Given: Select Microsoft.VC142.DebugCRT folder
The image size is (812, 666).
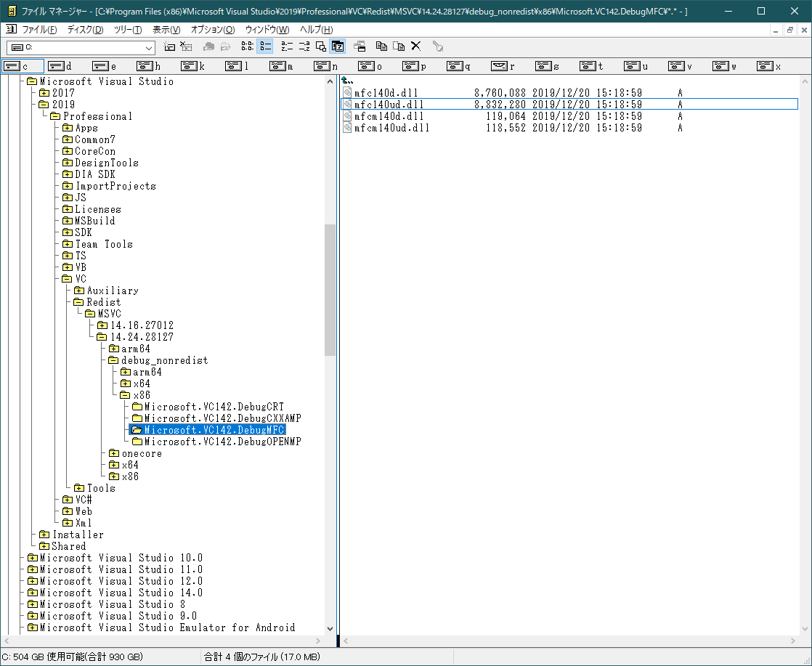Looking at the screenshot, I should (214, 407).
